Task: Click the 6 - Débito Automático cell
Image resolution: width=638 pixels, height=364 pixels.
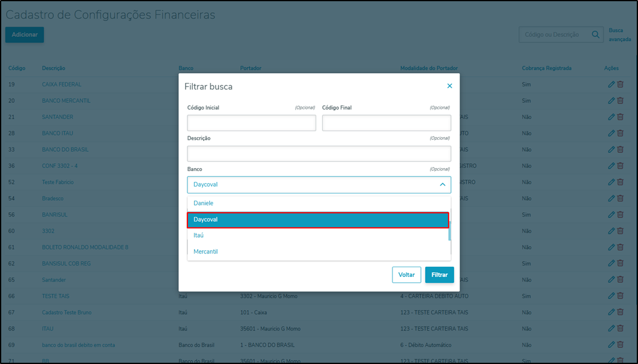Action: tap(426, 345)
